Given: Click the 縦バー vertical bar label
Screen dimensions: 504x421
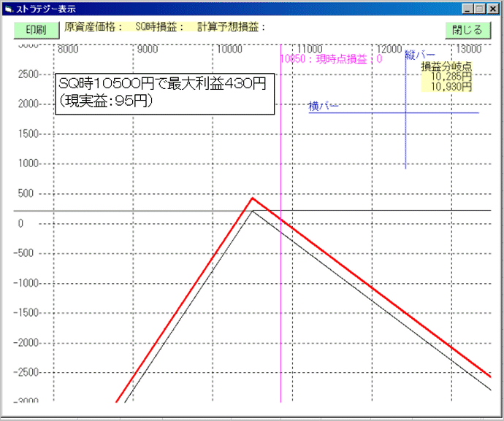Looking at the screenshot, I should 419,55.
